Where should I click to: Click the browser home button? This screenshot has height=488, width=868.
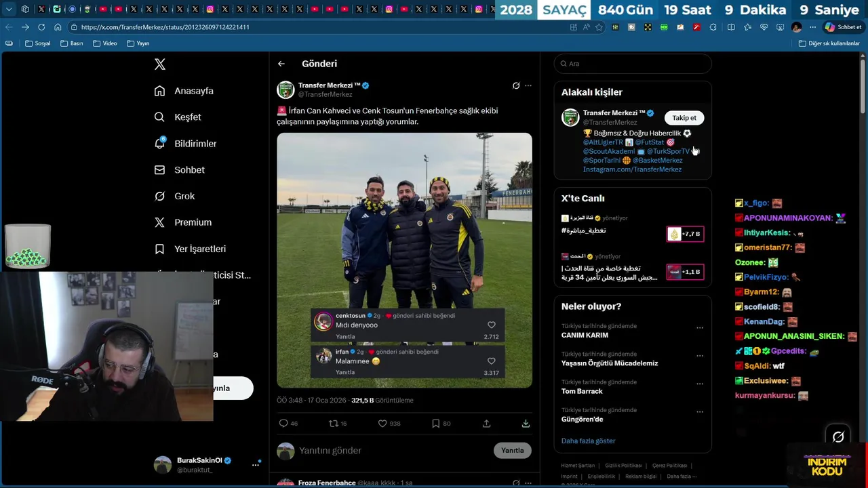click(58, 27)
